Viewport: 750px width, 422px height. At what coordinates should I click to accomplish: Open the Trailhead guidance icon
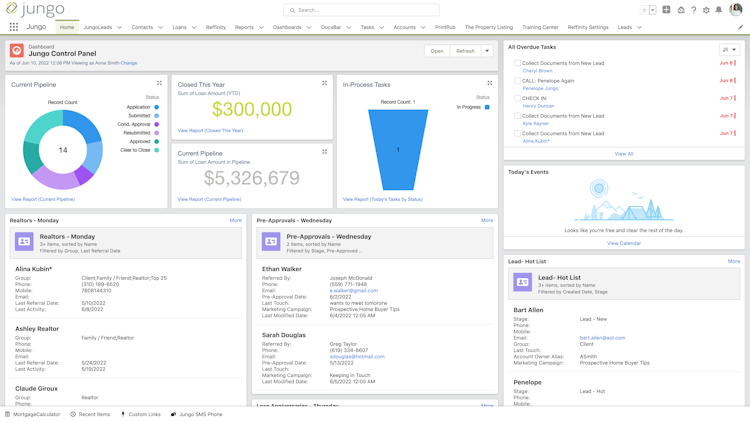[681, 10]
